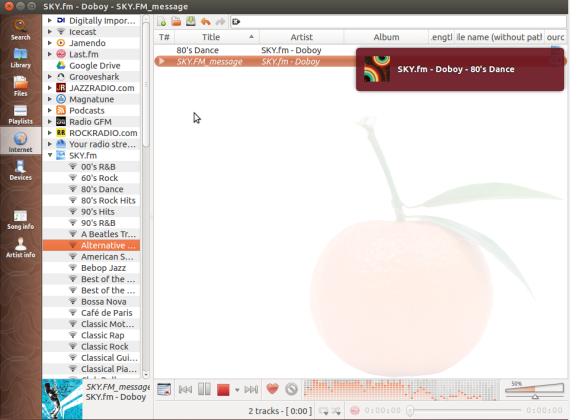Viewport: 570px width, 420px height.
Task: Skip to the previous track
Action: point(185,389)
